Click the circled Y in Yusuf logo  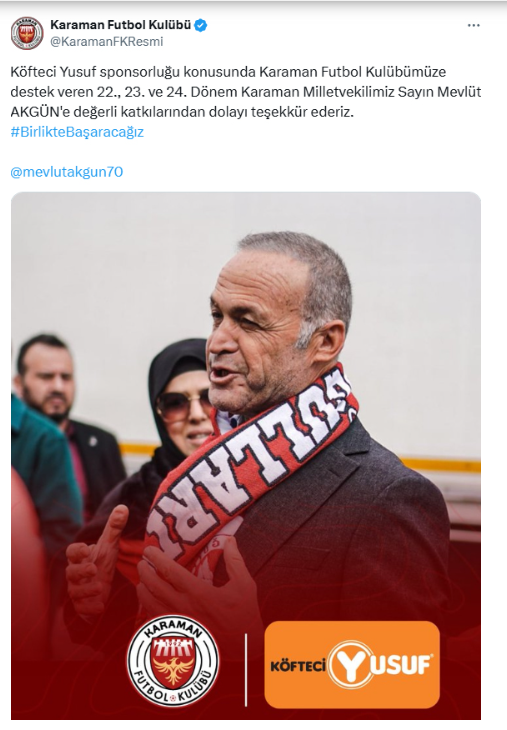351,665
